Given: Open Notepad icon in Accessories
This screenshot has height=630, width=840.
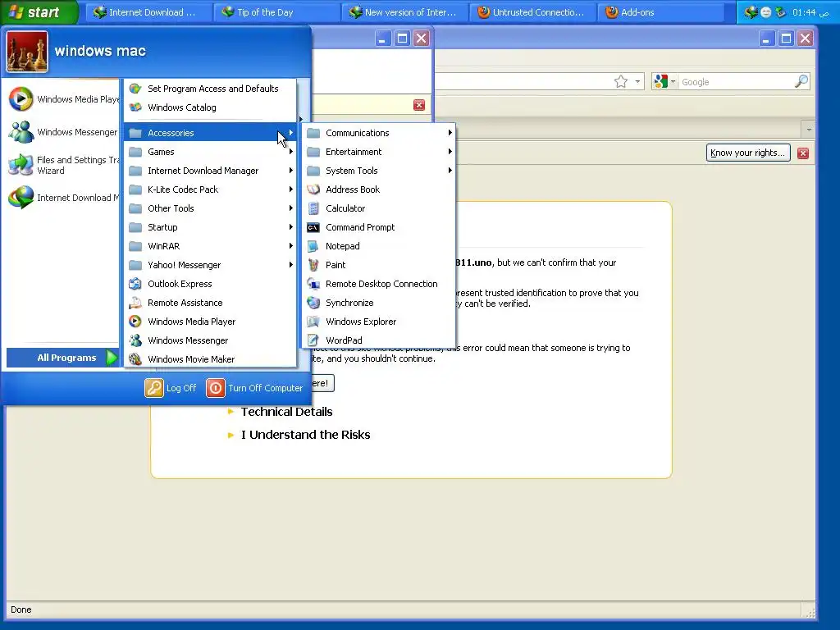Looking at the screenshot, I should (x=313, y=246).
